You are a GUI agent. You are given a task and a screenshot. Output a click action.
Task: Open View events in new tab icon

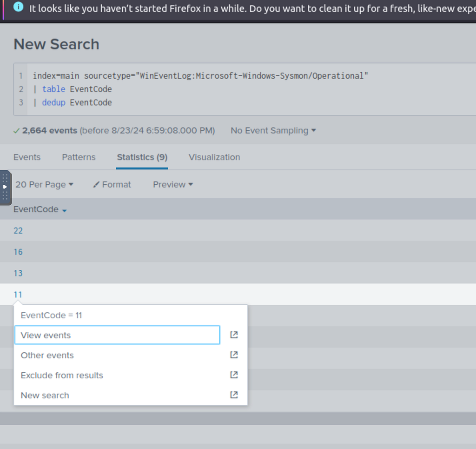(x=234, y=335)
